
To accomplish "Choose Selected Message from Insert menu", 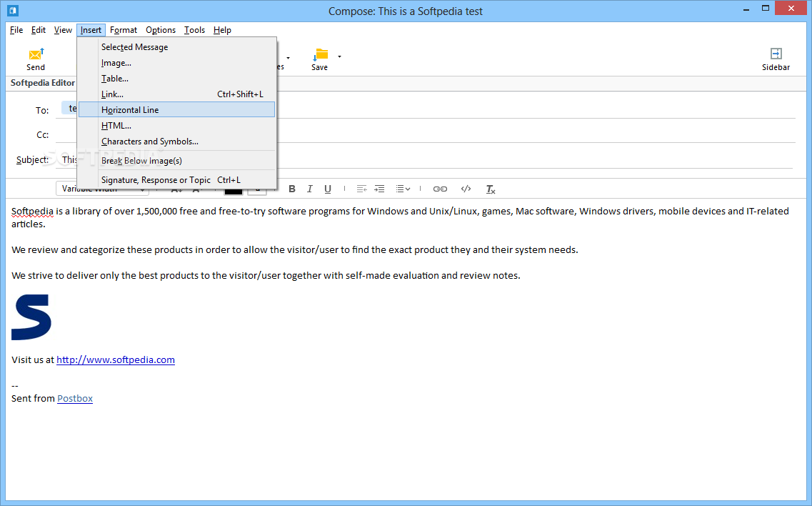I will pyautogui.click(x=176, y=47).
